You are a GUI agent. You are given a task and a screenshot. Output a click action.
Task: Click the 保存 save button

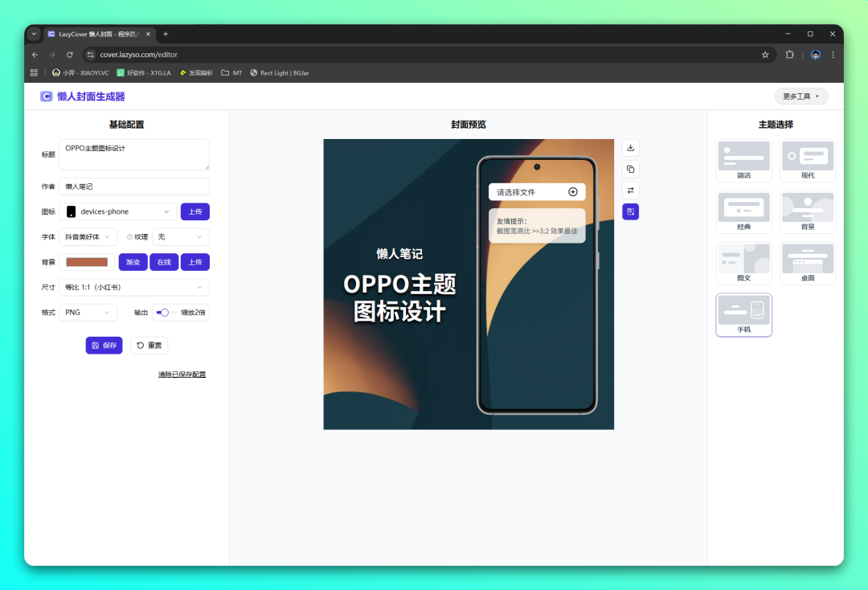(104, 346)
